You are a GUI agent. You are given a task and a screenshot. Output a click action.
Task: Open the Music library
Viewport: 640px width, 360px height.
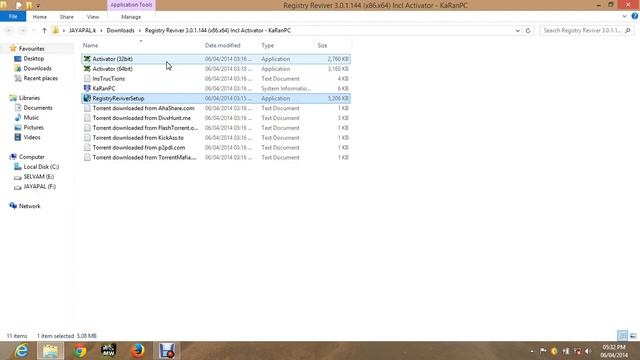point(31,118)
